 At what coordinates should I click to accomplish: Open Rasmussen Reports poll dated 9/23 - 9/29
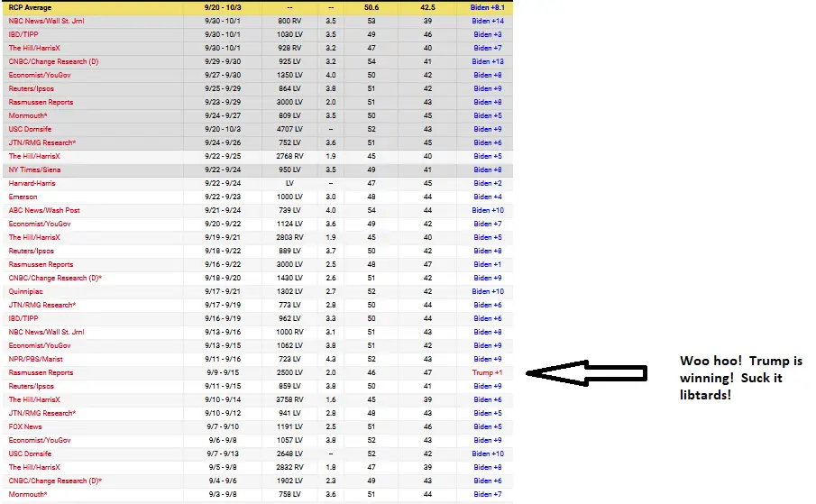pyautogui.click(x=41, y=102)
